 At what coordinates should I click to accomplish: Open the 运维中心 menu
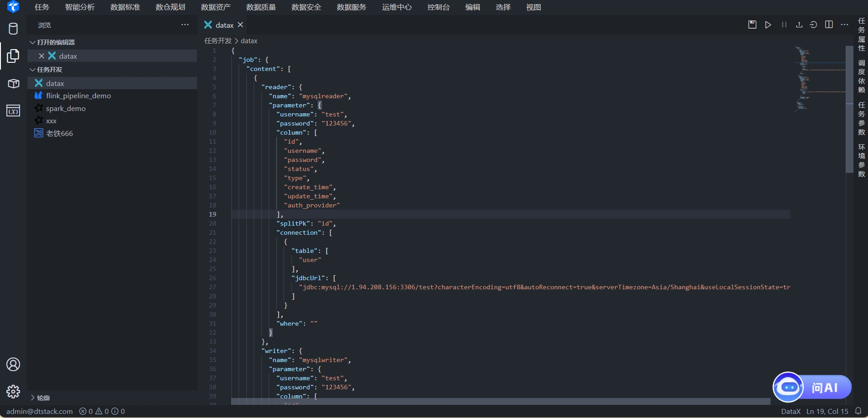tap(396, 7)
